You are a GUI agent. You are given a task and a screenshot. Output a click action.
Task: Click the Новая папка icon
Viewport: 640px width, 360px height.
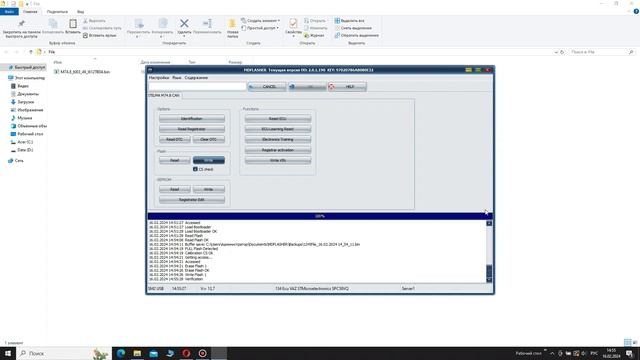point(232,24)
